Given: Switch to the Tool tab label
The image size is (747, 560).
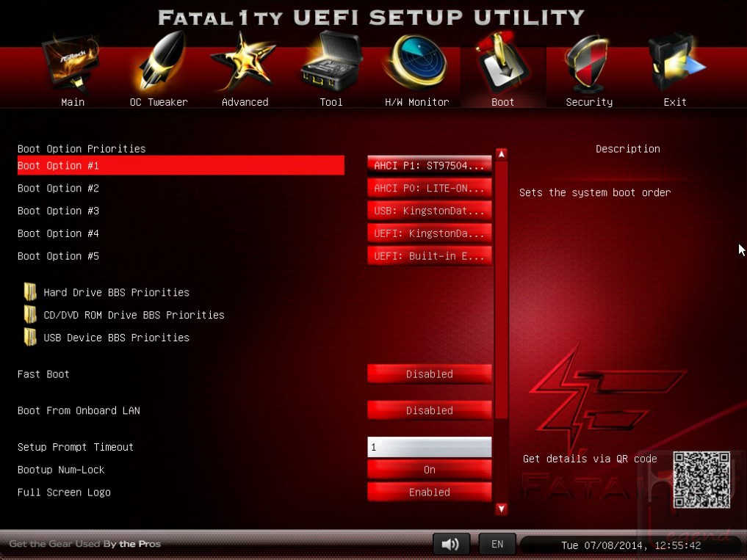Looking at the screenshot, I should [331, 102].
